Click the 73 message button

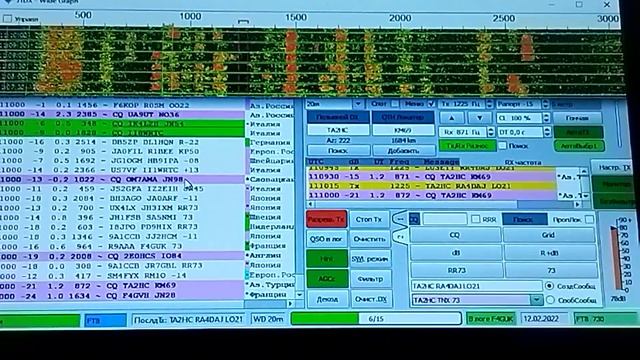(551, 270)
